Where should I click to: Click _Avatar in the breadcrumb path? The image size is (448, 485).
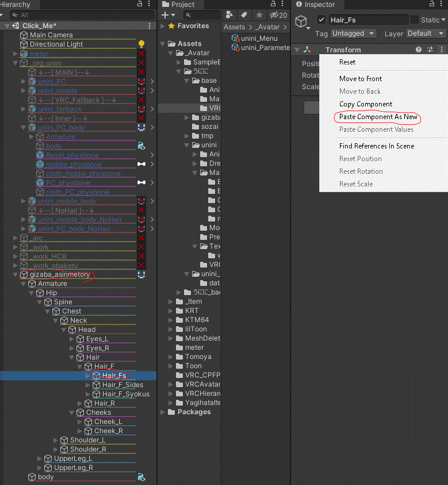click(267, 27)
